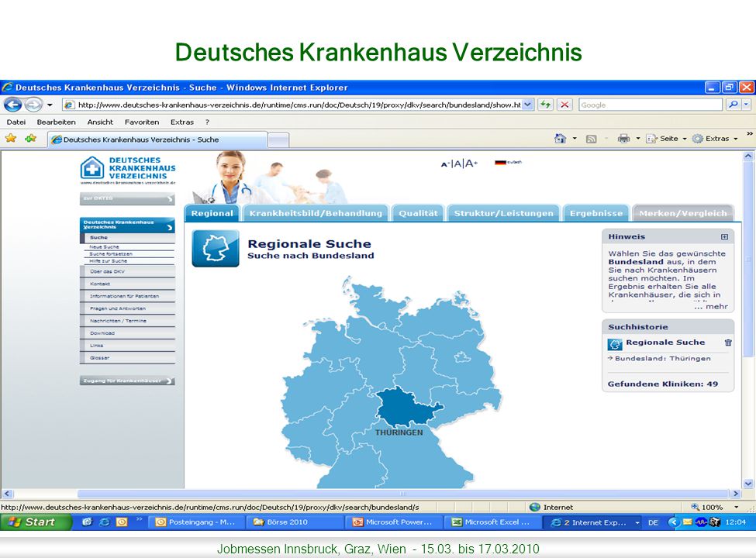
Task: Switch to the Merken/Vergleich tab
Action: 682,213
